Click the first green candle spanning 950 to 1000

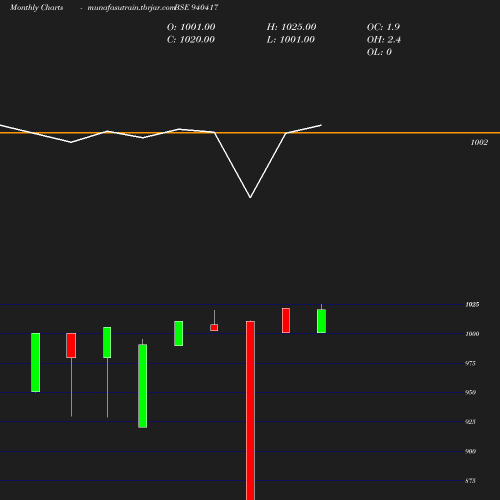(x=36, y=362)
